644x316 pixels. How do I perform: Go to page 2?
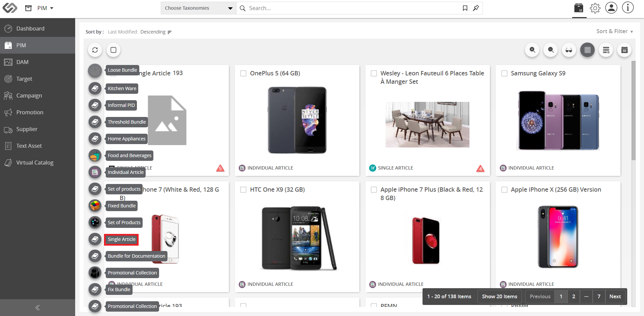tap(574, 297)
